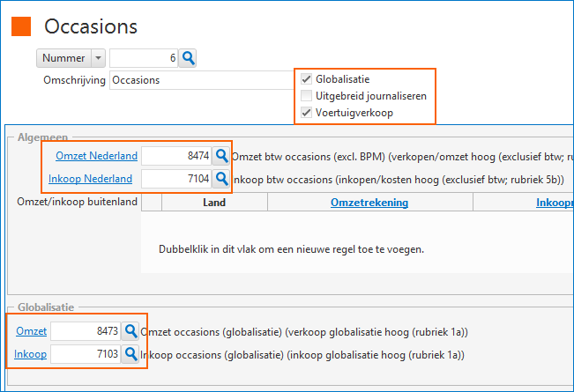Open lookup for Globalisatie Omzet account 8473

[x=130, y=331]
